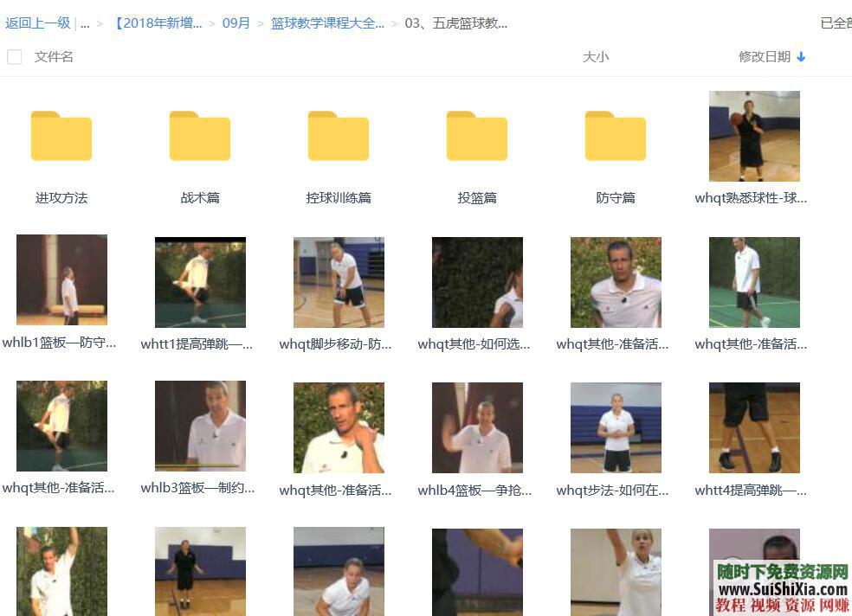Open the whtt1提高弹跳 video thumbnail
The width and height of the screenshot is (852, 616).
[200, 282]
